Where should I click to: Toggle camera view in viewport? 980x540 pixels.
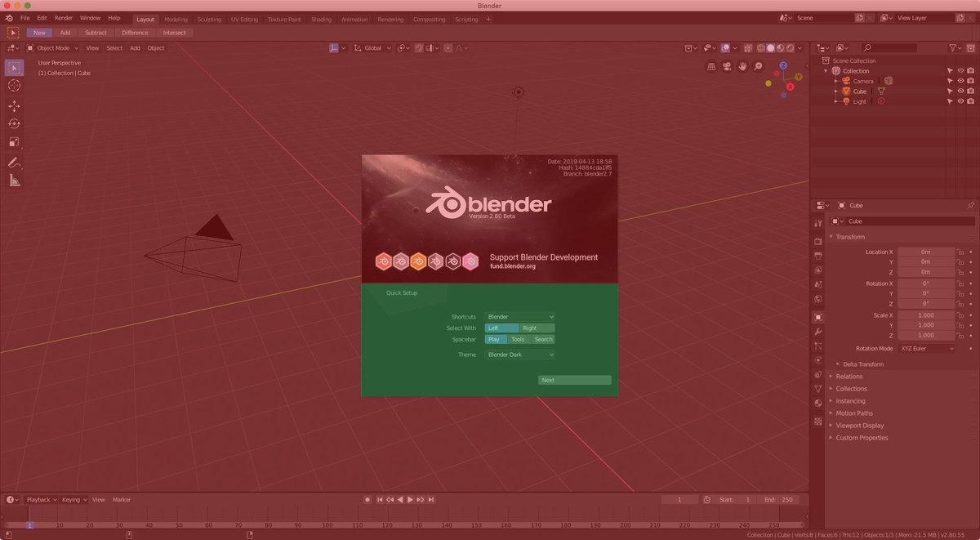click(726, 66)
